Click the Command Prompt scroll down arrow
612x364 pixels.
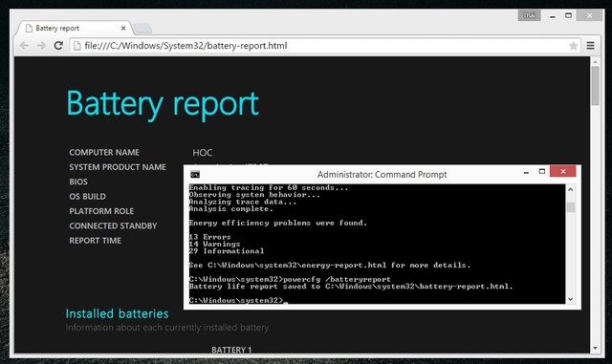[570, 299]
